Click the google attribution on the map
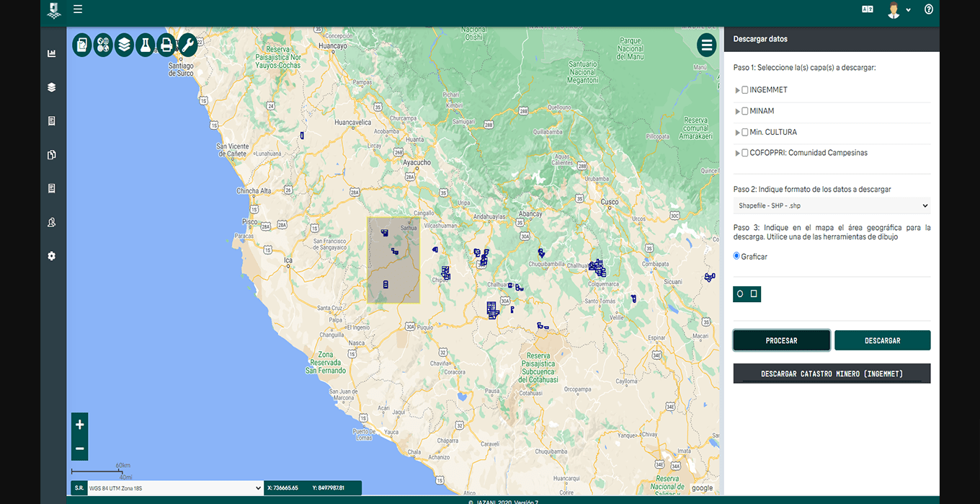The height and width of the screenshot is (504, 980). (703, 488)
